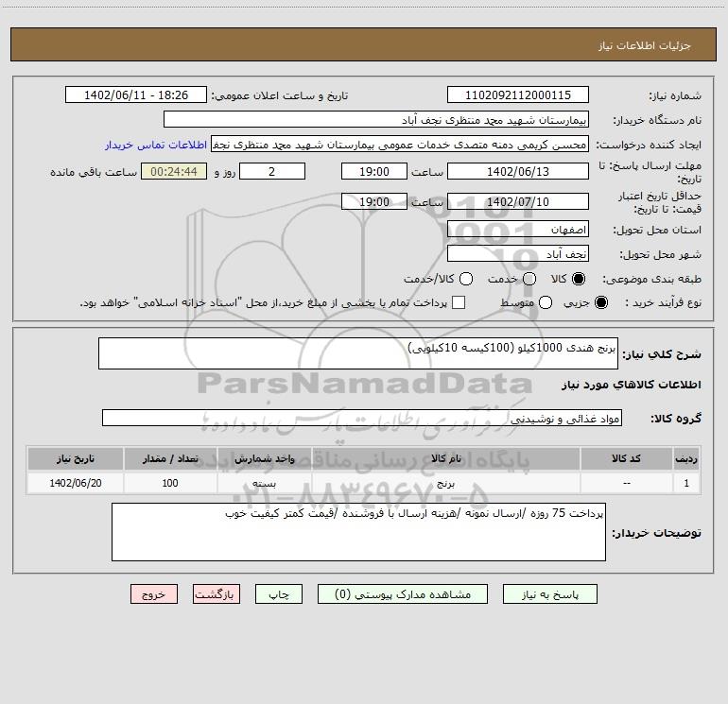Click the price validity time 19:00 field

coord(374,201)
